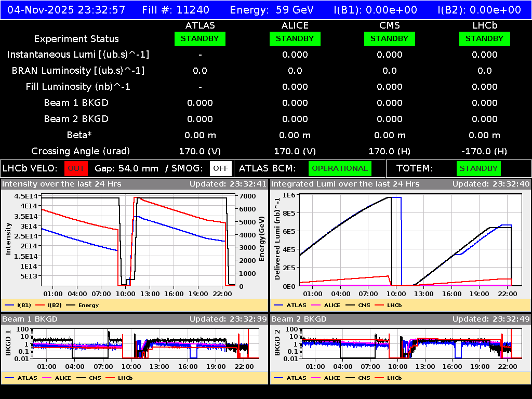Click the ATLAS STANDBY status indicator
532x399 pixels.
point(200,38)
